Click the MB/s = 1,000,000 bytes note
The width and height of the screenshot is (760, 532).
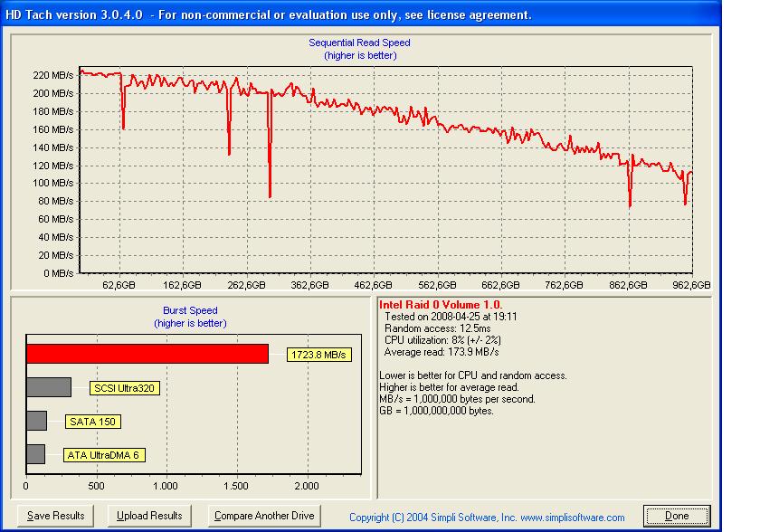pyautogui.click(x=457, y=399)
